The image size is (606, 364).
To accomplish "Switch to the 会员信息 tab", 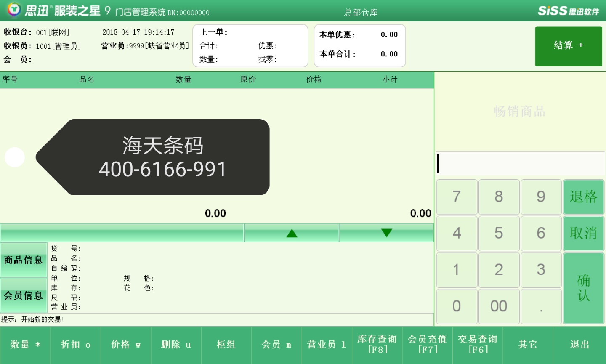I will click(x=24, y=295).
